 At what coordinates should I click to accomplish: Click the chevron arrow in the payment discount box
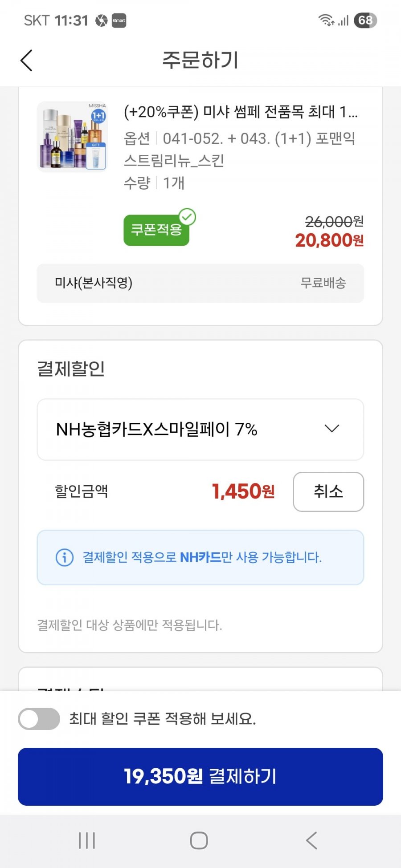click(x=332, y=429)
